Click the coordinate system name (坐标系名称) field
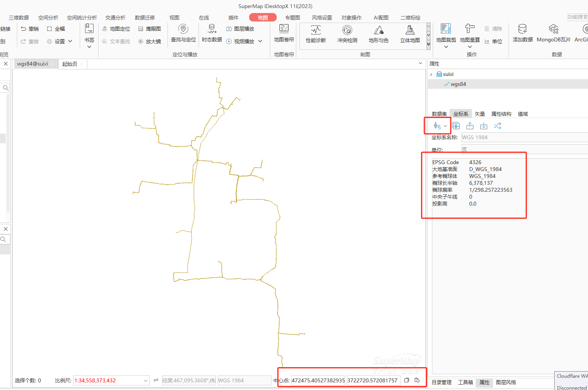The width and height of the screenshot is (588, 390). coord(524,137)
